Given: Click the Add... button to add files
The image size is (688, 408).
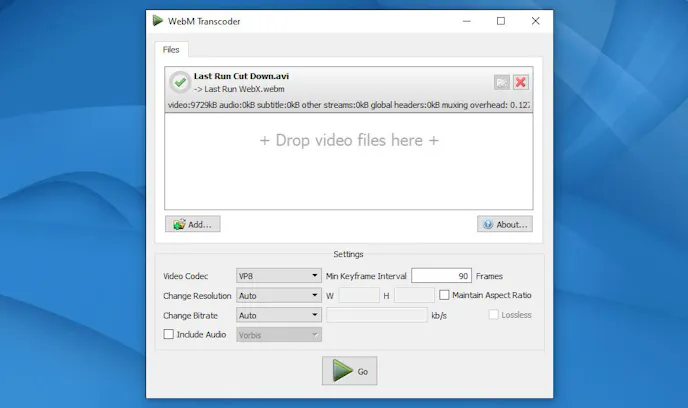Looking at the screenshot, I should (192, 224).
